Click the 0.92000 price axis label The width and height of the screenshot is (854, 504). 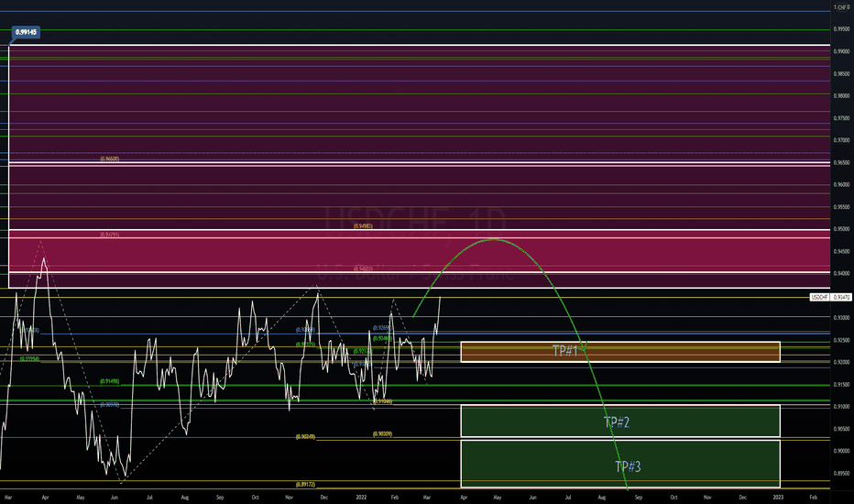point(841,362)
